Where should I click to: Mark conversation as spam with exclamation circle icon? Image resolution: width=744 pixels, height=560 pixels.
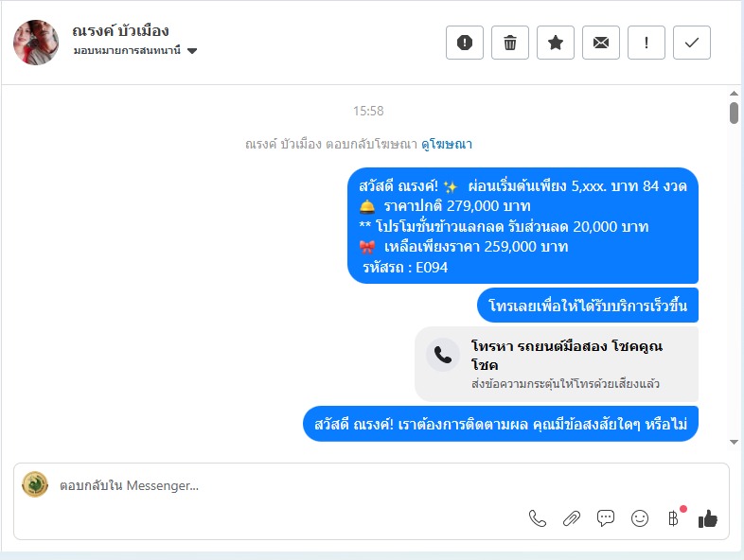point(465,43)
